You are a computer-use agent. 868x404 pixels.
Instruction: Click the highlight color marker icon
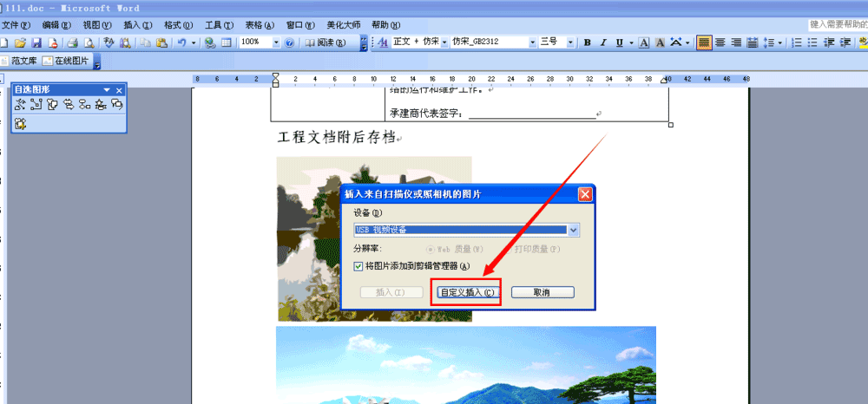pyautogui.click(x=862, y=42)
